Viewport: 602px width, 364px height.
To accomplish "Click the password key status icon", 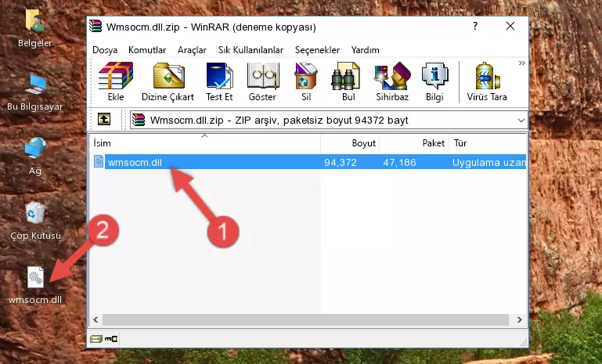I will (111, 339).
